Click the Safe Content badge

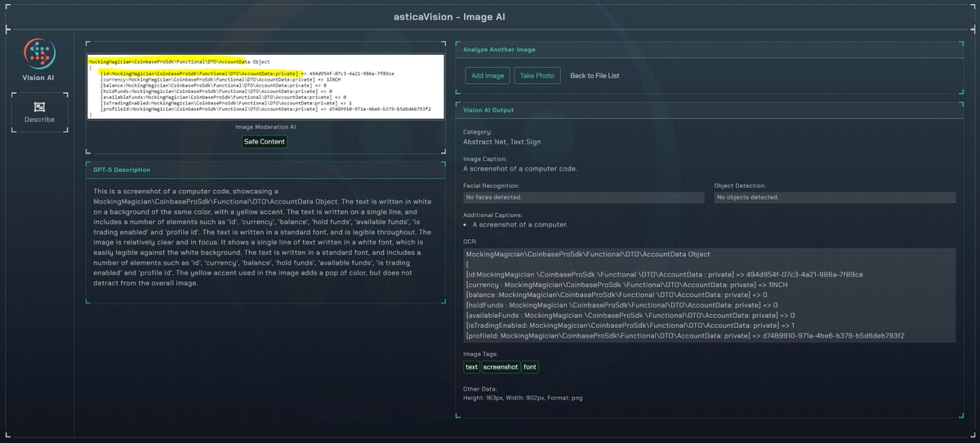265,142
